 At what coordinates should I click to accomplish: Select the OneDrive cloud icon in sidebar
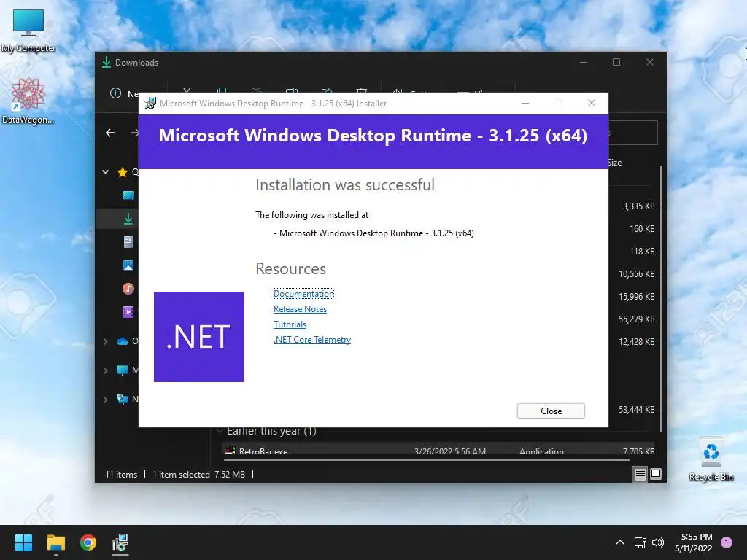(123, 341)
